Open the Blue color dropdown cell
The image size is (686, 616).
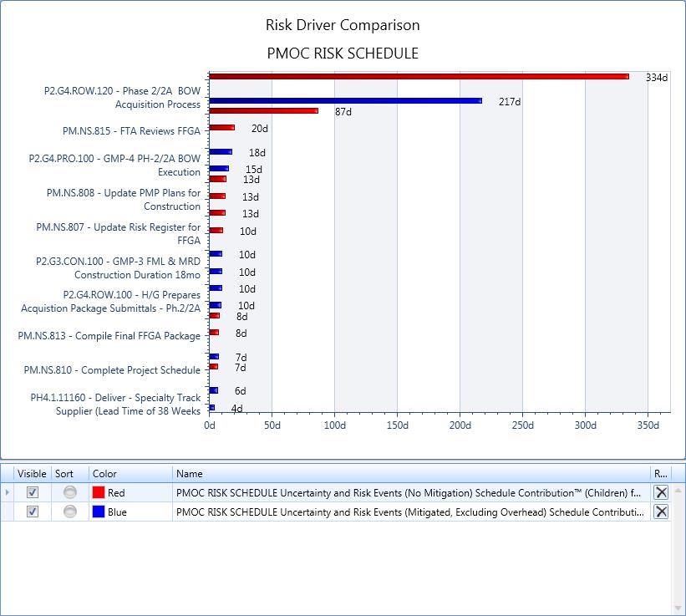[x=131, y=512]
